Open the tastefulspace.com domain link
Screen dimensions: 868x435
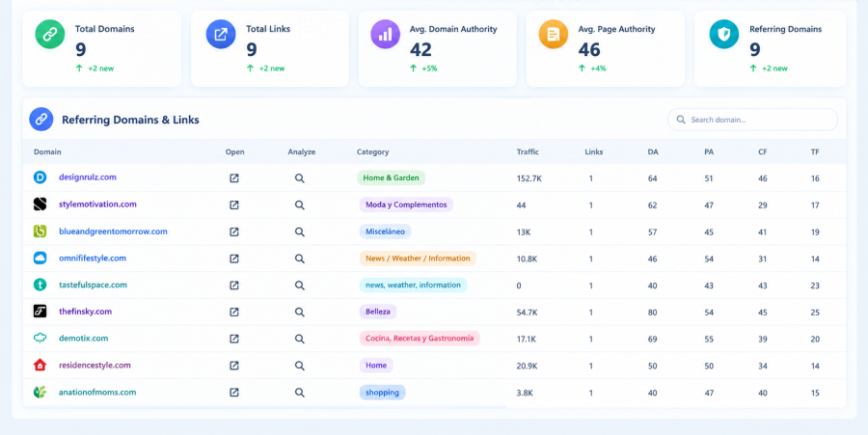93,285
